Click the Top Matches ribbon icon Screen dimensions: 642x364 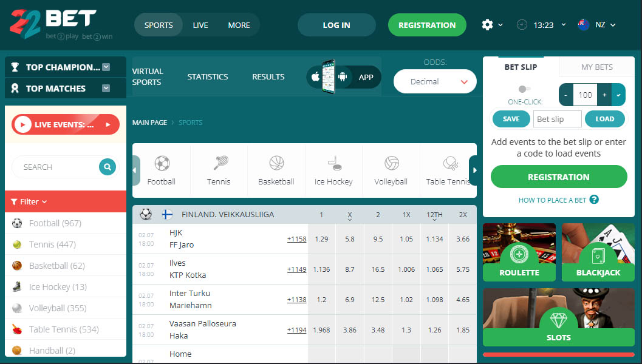point(15,89)
